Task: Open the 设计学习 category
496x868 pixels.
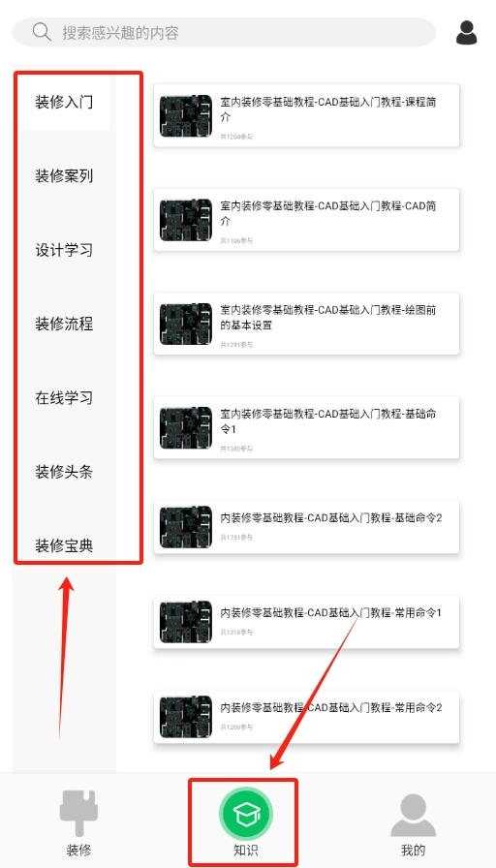Action: [64, 251]
